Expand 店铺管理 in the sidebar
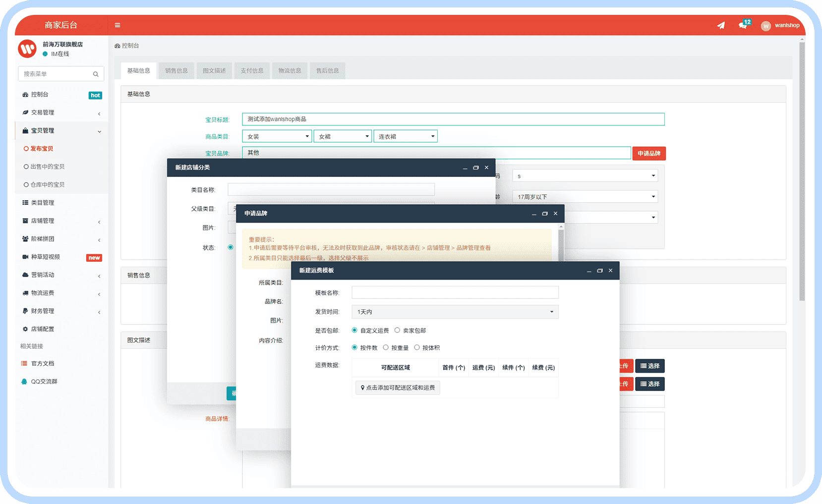 61,221
